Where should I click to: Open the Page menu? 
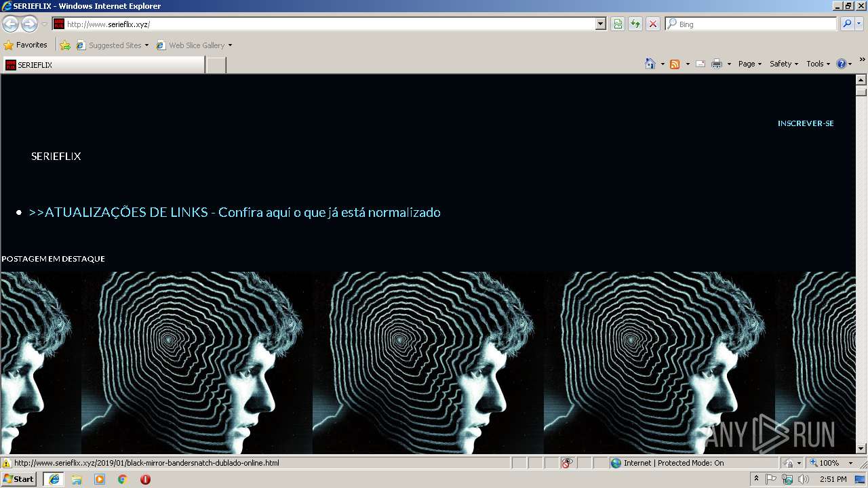750,64
